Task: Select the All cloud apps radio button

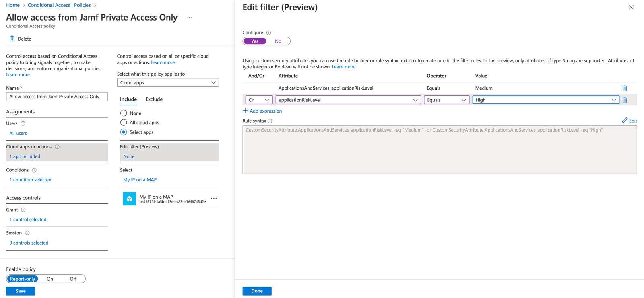Action: [124, 122]
